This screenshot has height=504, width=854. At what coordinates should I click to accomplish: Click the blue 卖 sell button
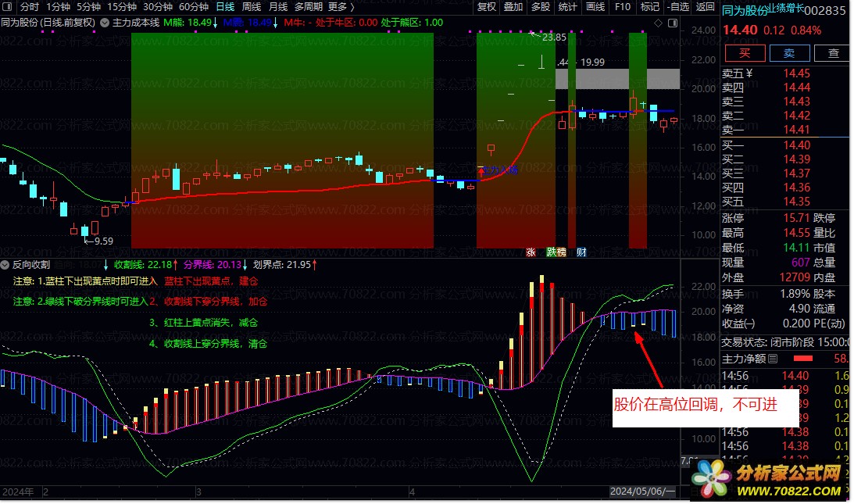coord(789,53)
